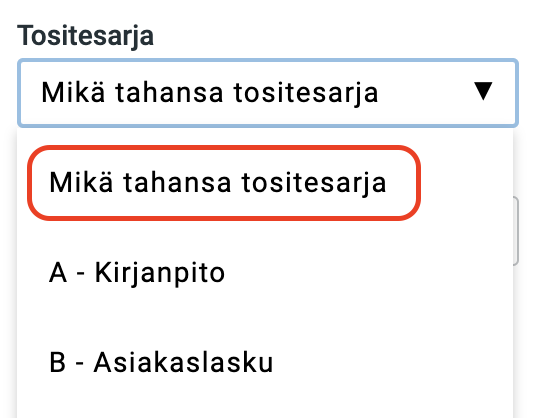This screenshot has height=418, width=554.
Task: Select "B - Asiakaslasku" from the list
Action: 265,363
